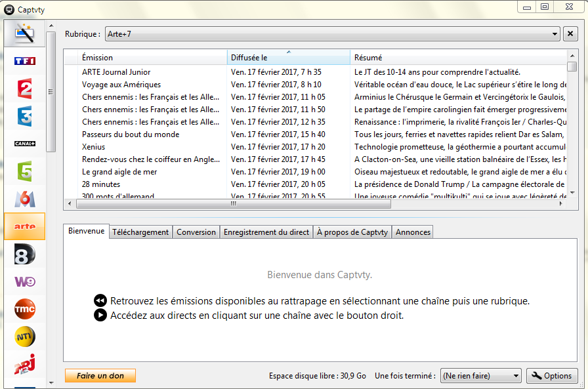Screen dimensions: 588x389
Task: Click the magic wand icon atop sidebar
Action: coord(24,33)
